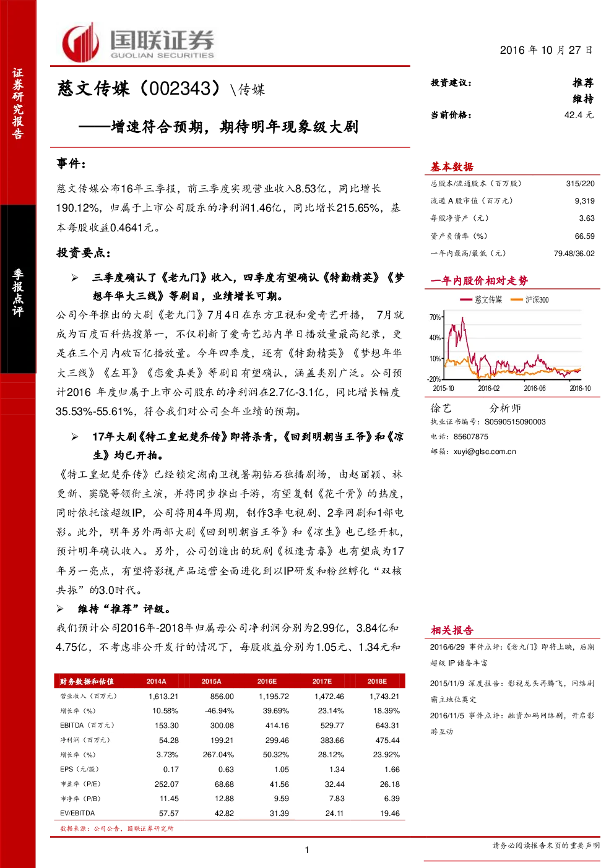Click 2016E EBITDA cell 414.16

(277, 725)
